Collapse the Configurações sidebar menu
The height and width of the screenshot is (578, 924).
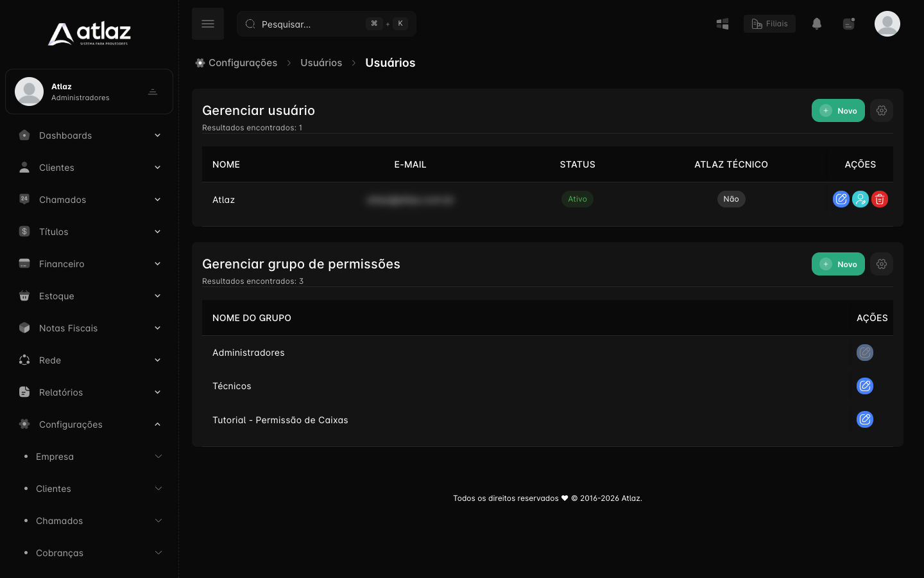89,425
